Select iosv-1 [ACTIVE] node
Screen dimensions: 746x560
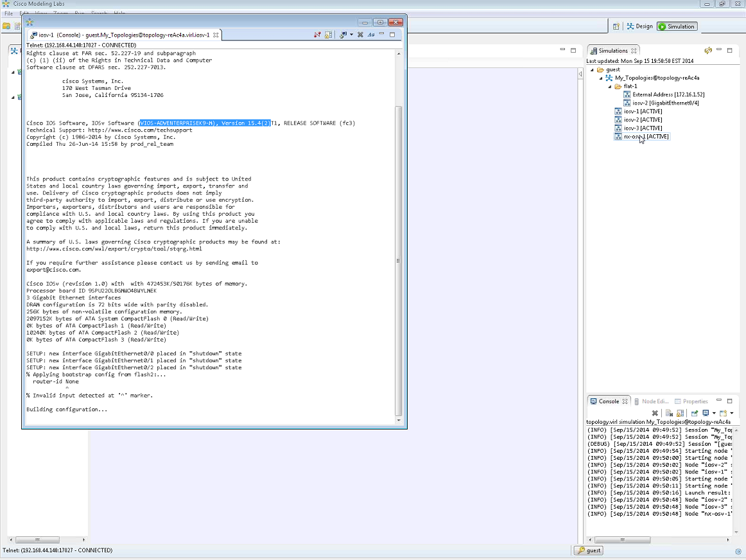[639, 111]
